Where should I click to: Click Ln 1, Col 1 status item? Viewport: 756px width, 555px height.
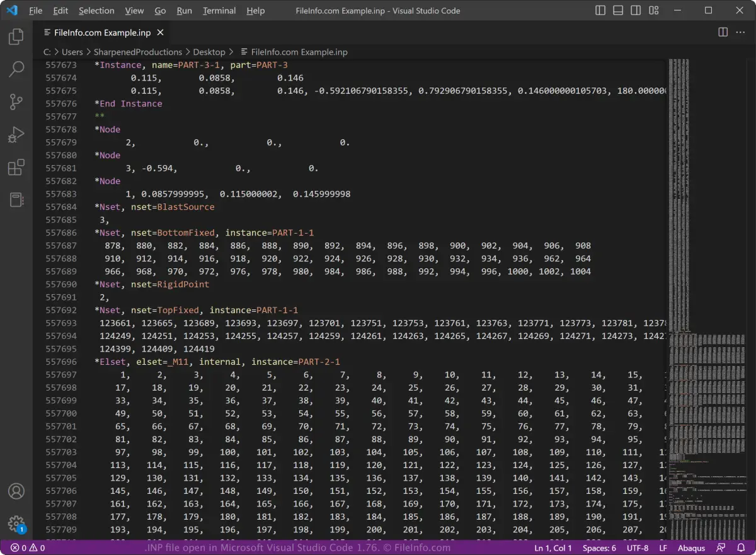553,548
